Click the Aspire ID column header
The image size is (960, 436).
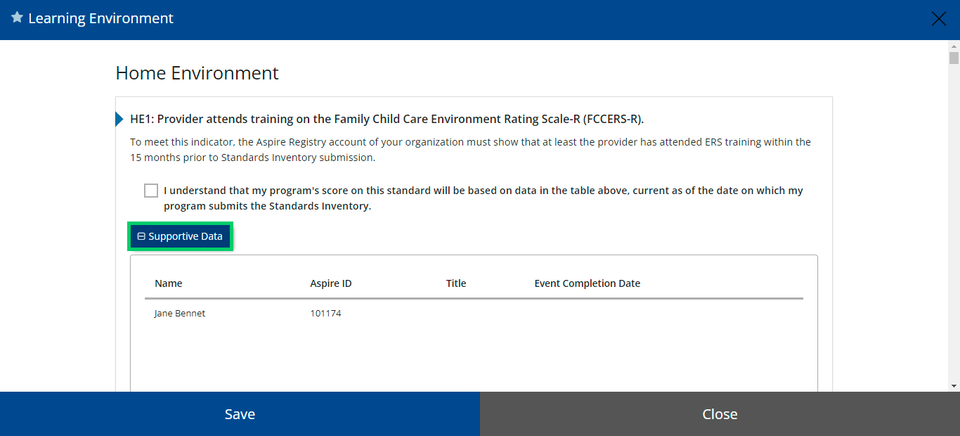coord(331,284)
